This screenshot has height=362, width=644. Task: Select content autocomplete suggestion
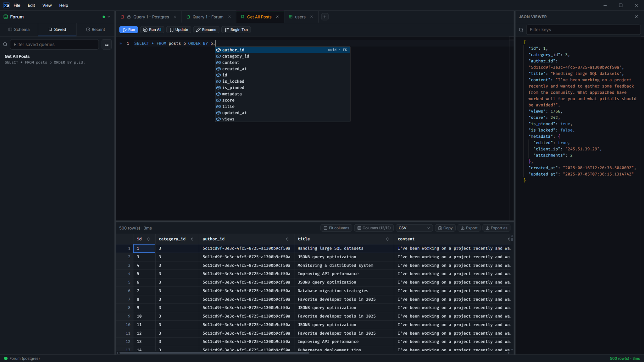pos(282,63)
